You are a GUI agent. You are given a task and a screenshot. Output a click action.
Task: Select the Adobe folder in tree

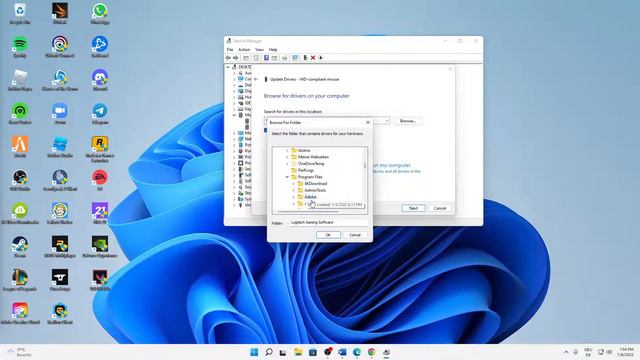pos(310,197)
